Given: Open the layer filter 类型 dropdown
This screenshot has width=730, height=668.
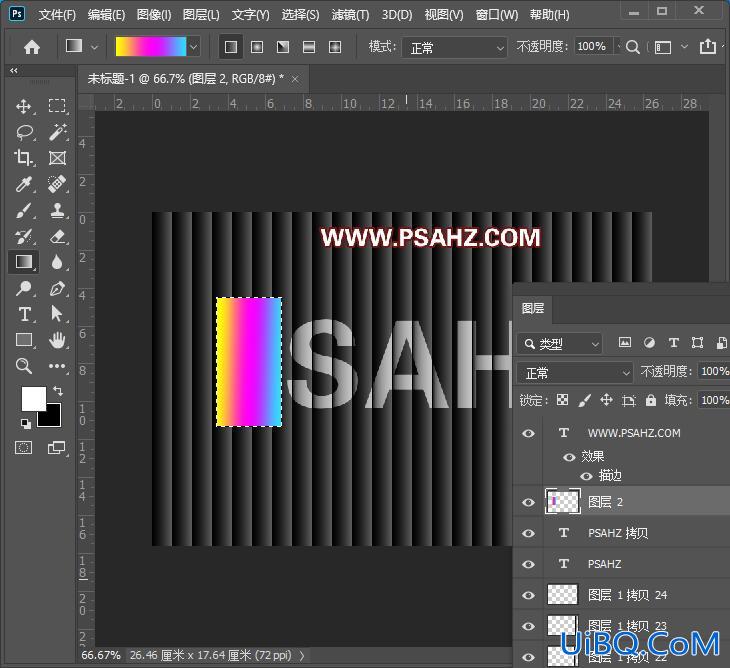Looking at the screenshot, I should 560,344.
